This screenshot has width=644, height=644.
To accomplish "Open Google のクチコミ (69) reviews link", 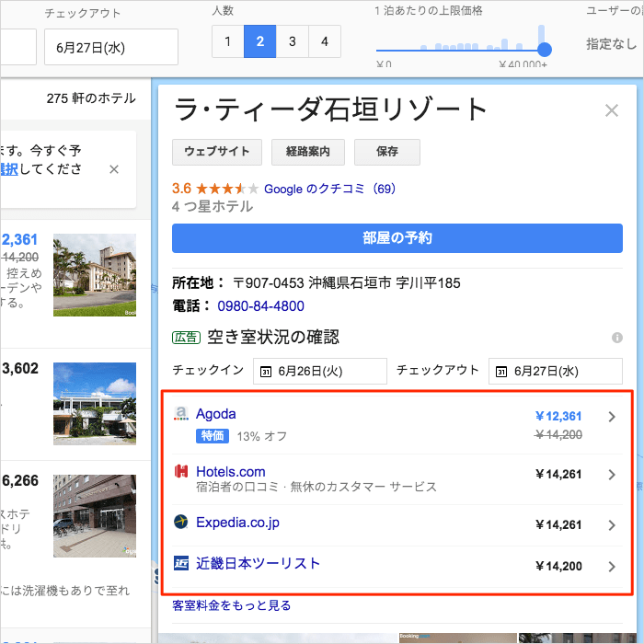I will 329,189.
